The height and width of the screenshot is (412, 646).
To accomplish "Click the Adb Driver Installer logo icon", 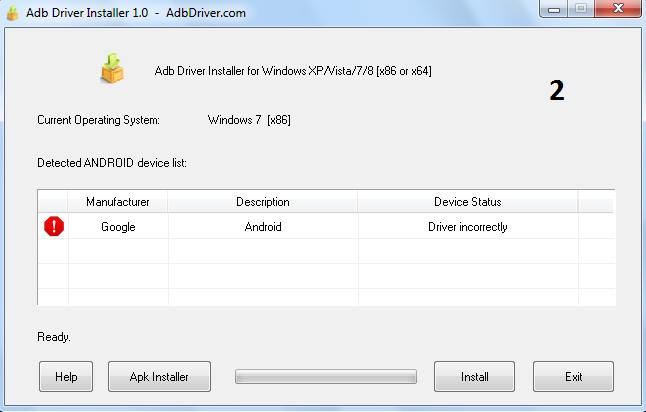I will click(x=112, y=68).
